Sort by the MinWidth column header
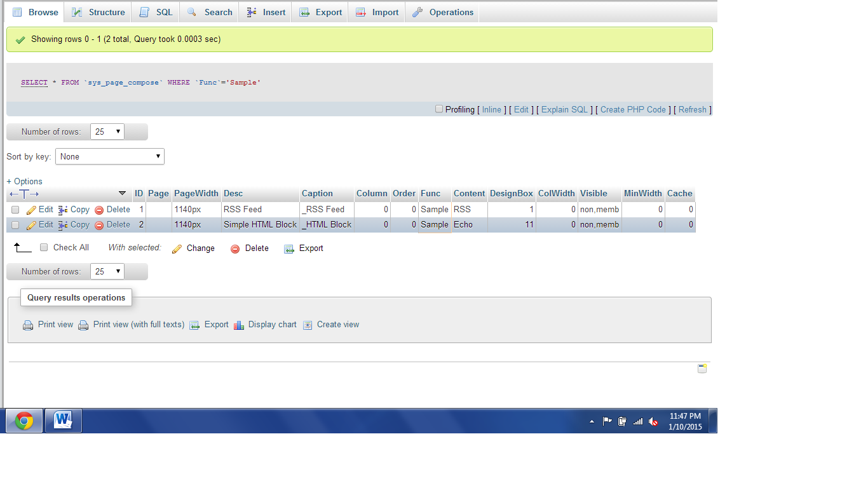868x488 pixels. pos(643,193)
